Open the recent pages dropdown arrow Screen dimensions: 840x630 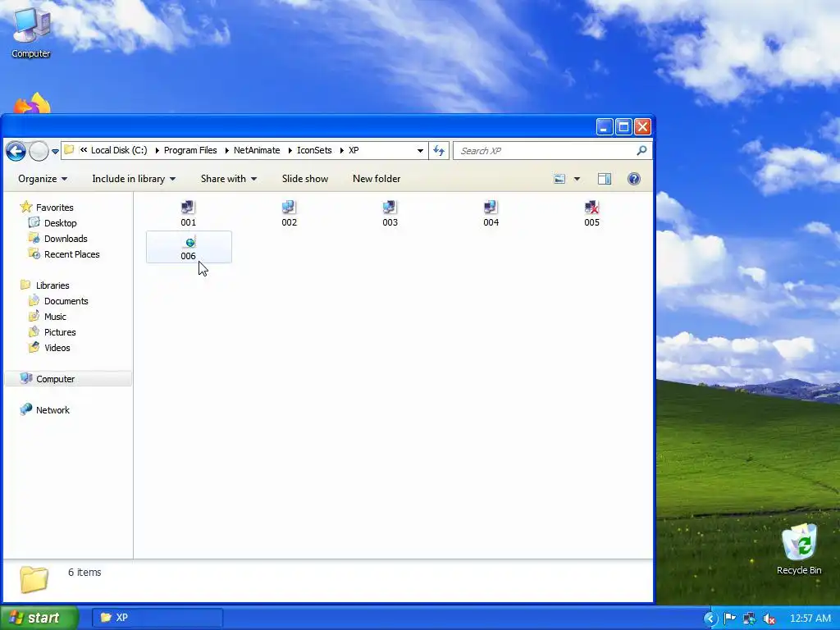coord(55,152)
